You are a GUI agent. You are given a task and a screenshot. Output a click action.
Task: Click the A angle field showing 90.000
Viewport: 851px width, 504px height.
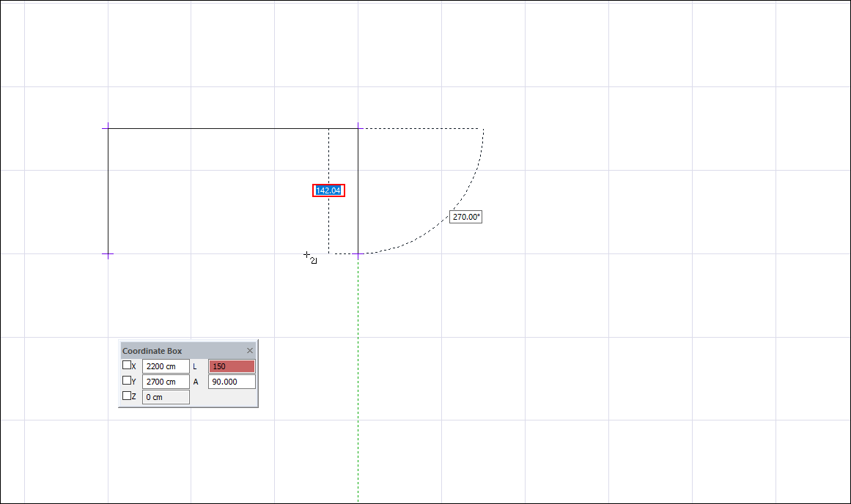point(232,382)
